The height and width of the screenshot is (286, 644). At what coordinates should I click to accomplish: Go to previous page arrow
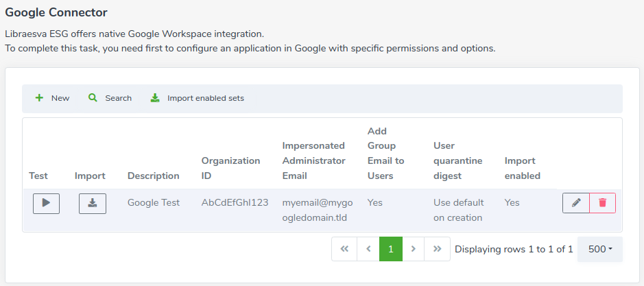coord(368,249)
